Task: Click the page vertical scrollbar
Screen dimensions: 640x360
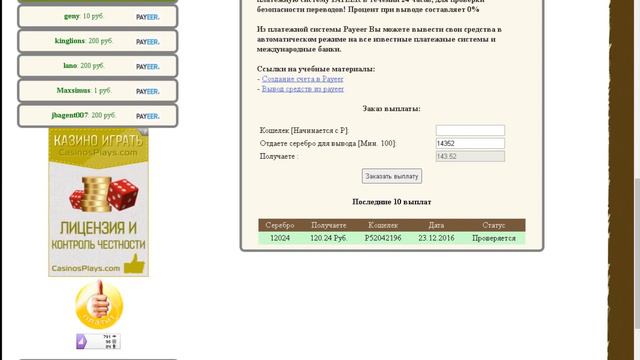Action: click(x=637, y=253)
